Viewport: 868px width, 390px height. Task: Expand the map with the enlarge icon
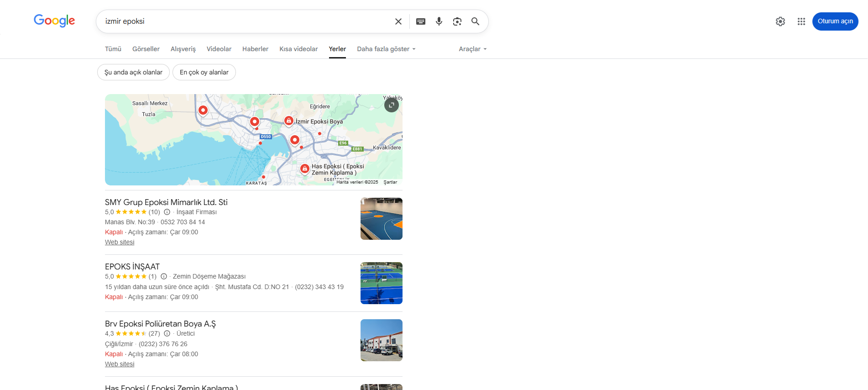[x=391, y=105]
